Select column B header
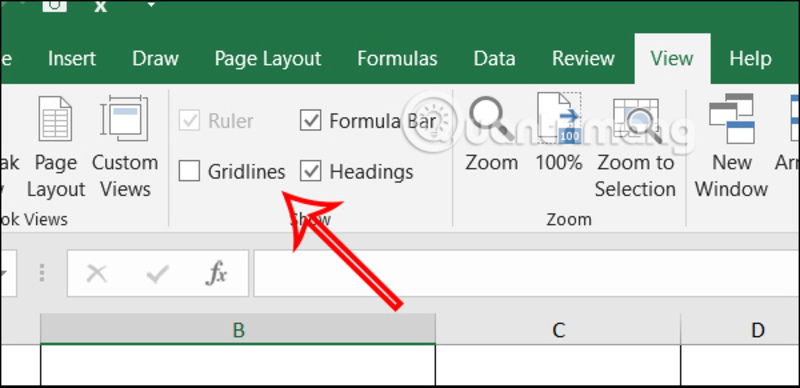800x388 pixels. pos(238,329)
